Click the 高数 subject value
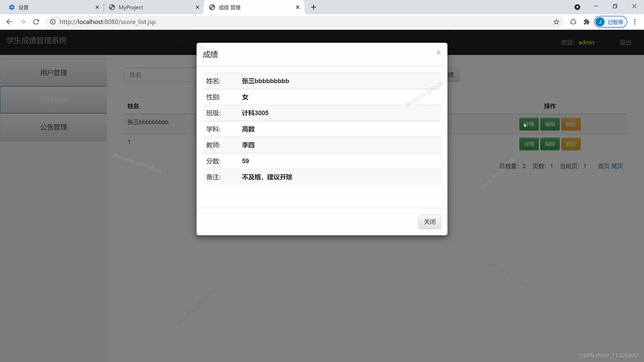Screen dimensions: 644x362 (248, 129)
